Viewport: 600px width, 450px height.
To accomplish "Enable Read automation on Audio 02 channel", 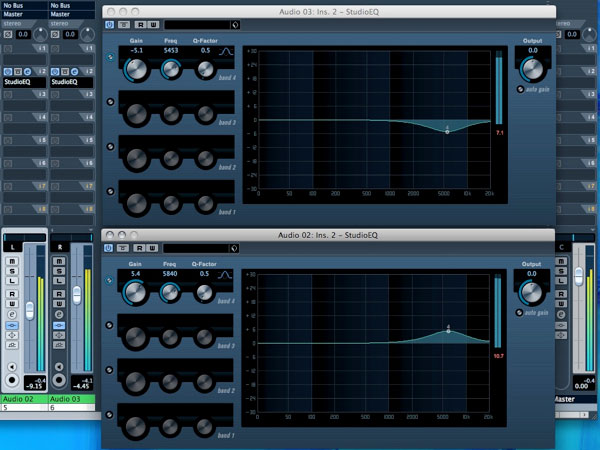I will point(12,294).
